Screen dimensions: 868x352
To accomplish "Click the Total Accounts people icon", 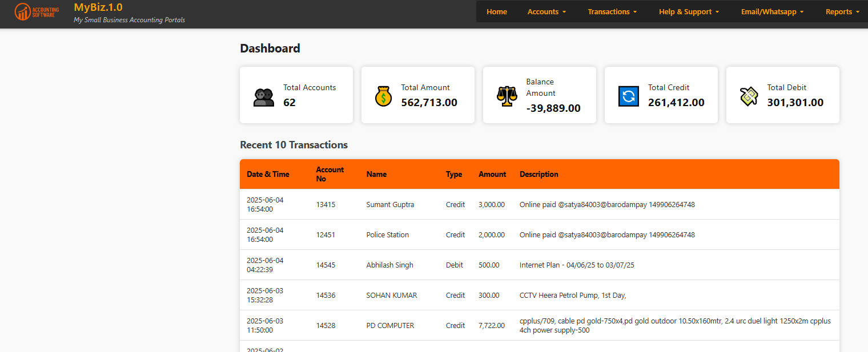I will click(x=263, y=96).
